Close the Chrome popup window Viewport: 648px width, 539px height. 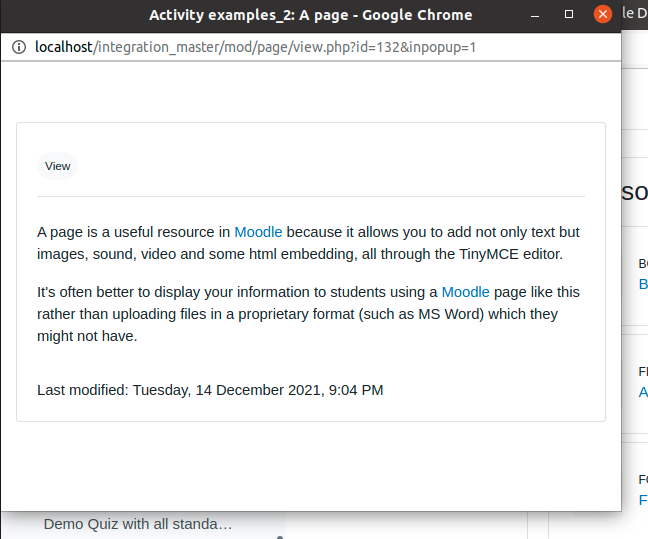(603, 14)
